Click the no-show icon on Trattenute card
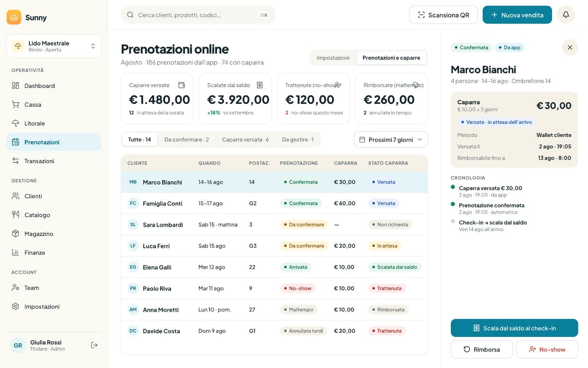Viewport: 588px width, 368px height. pyautogui.click(x=338, y=85)
